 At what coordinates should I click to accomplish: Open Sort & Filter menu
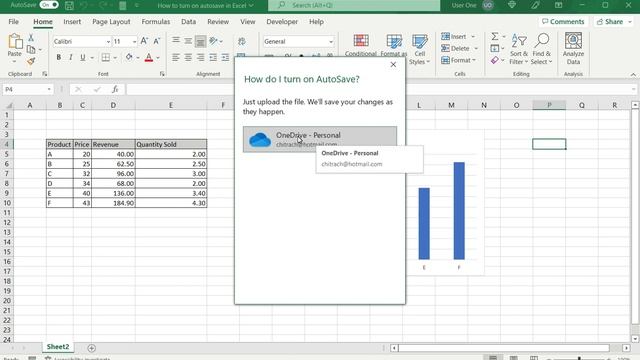(519, 49)
